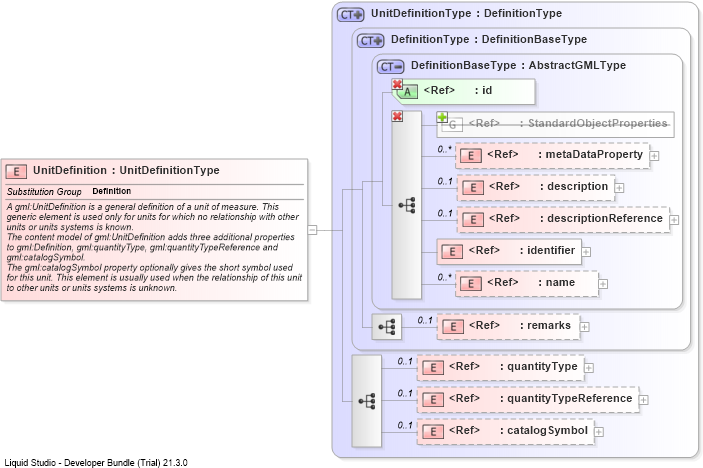Expand the metaDataProperty element

[655, 156]
